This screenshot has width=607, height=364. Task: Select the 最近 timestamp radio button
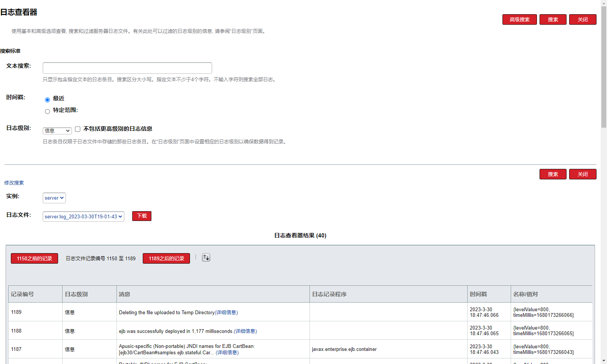[x=47, y=100]
